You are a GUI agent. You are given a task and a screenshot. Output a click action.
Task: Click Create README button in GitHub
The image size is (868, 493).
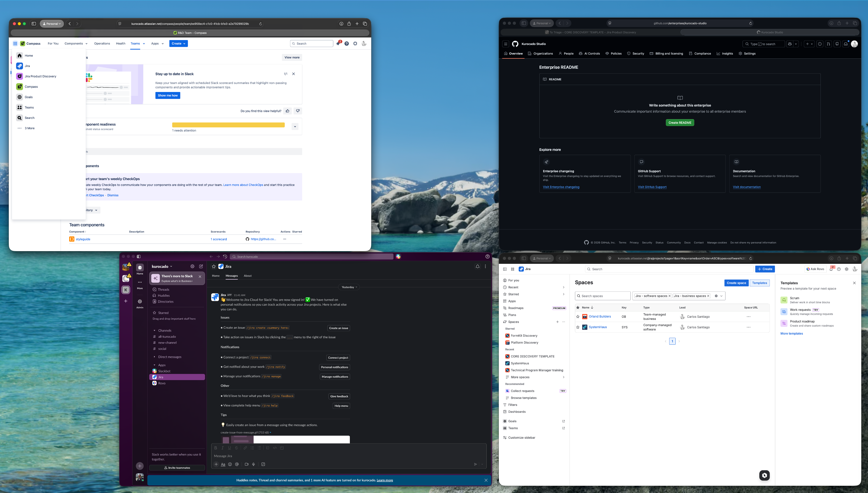pyautogui.click(x=680, y=122)
